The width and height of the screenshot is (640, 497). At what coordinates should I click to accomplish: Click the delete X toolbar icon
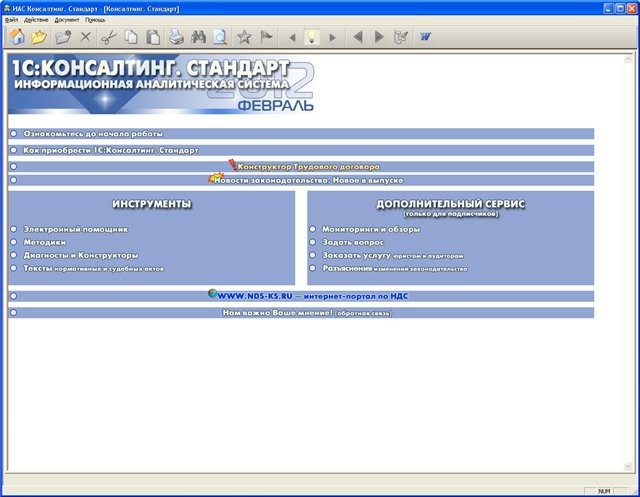click(x=85, y=37)
